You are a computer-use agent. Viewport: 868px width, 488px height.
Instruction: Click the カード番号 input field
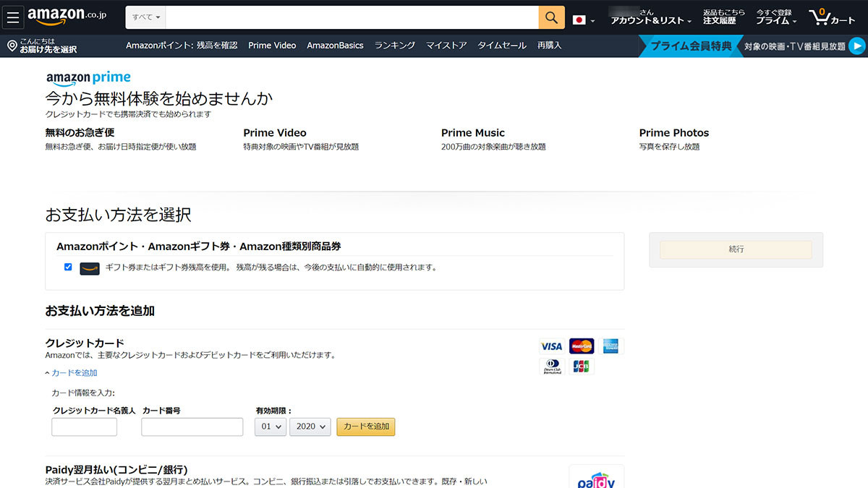(192, 427)
